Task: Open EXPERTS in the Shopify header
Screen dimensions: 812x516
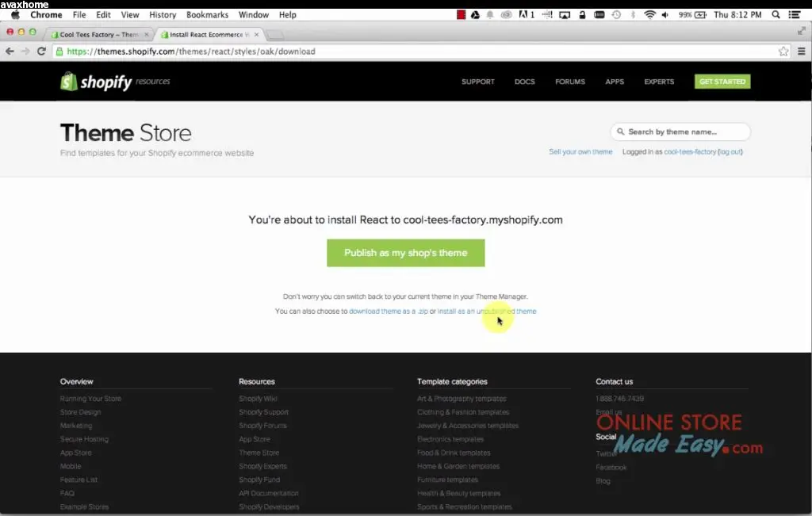Action: [x=659, y=82]
